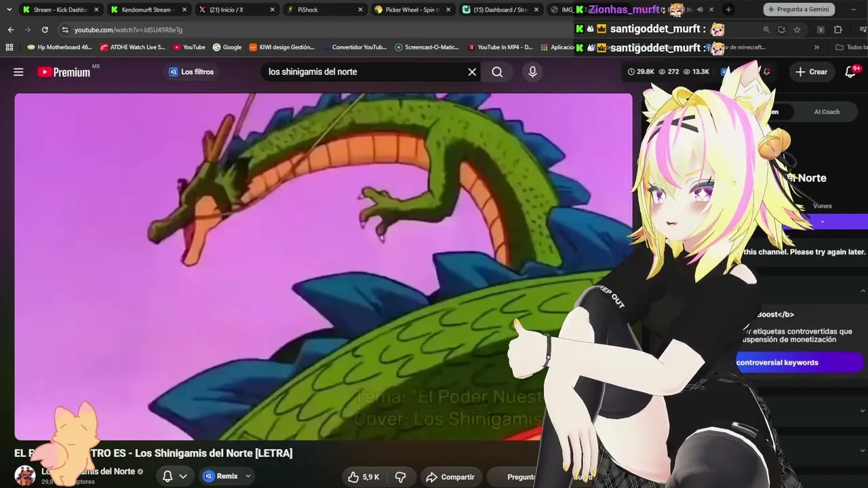Close the PiShock tab
Image resolution: width=868 pixels, height=488 pixels.
[x=360, y=9]
